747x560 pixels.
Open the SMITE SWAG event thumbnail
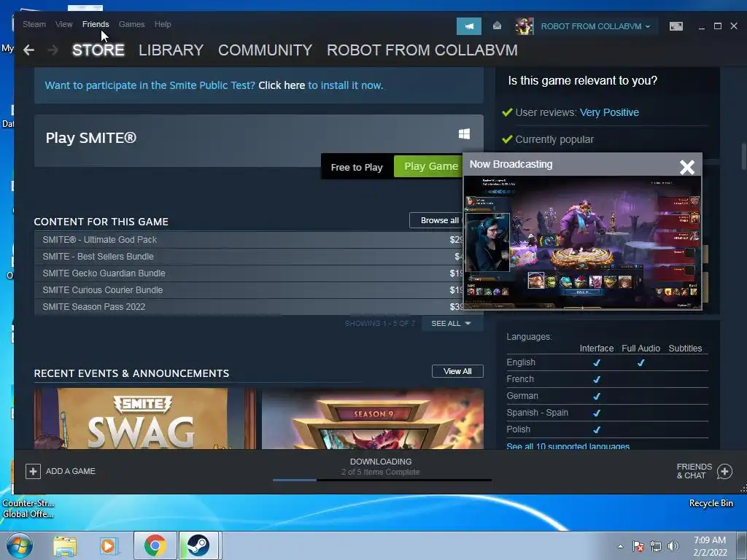point(145,419)
